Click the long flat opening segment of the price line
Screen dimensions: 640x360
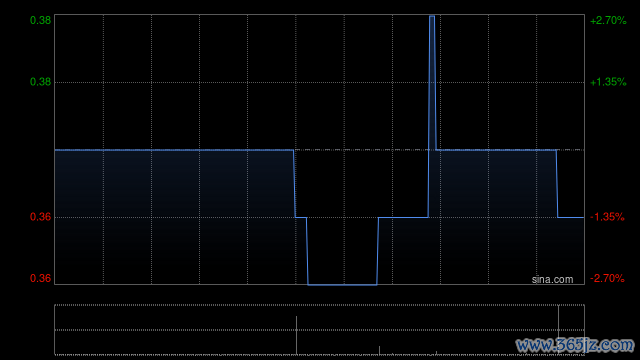[174, 150]
